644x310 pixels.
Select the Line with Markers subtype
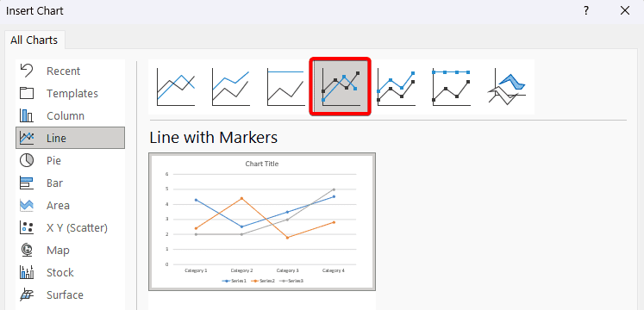click(341, 87)
